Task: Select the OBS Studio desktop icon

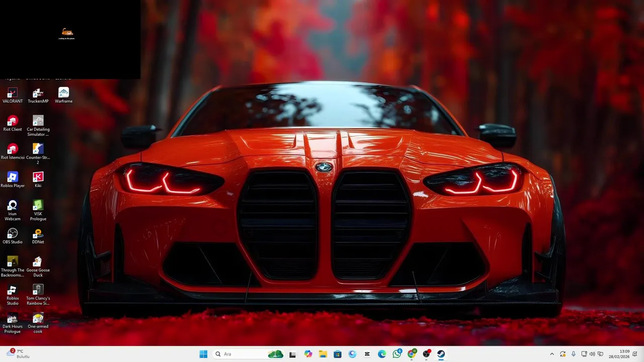Action: 13,236
